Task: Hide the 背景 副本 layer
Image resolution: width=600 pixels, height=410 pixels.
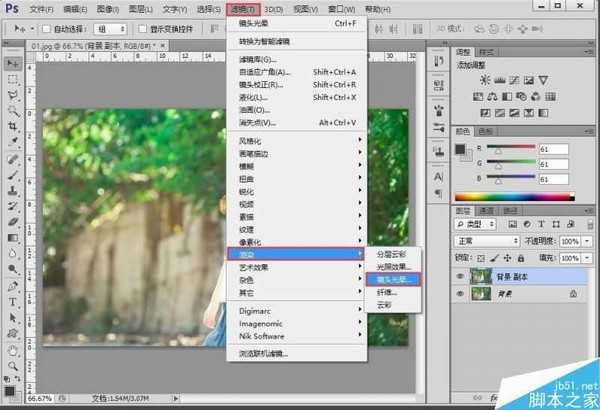Action: pos(460,274)
